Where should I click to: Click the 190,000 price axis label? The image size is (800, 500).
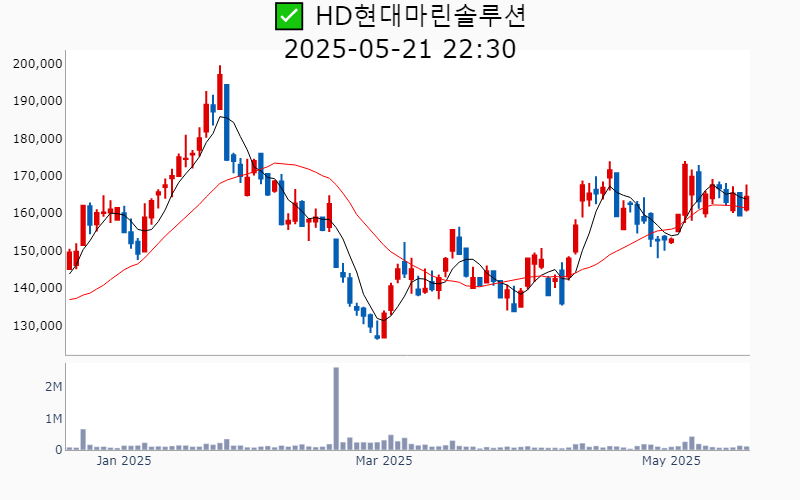coord(37,101)
